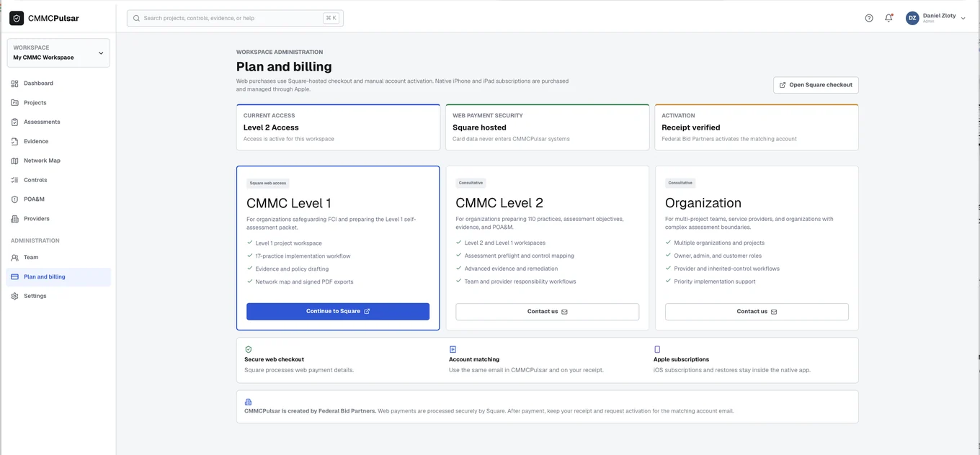Click 'Priority implementation support' feature text
Image resolution: width=980 pixels, height=455 pixels.
click(715, 282)
